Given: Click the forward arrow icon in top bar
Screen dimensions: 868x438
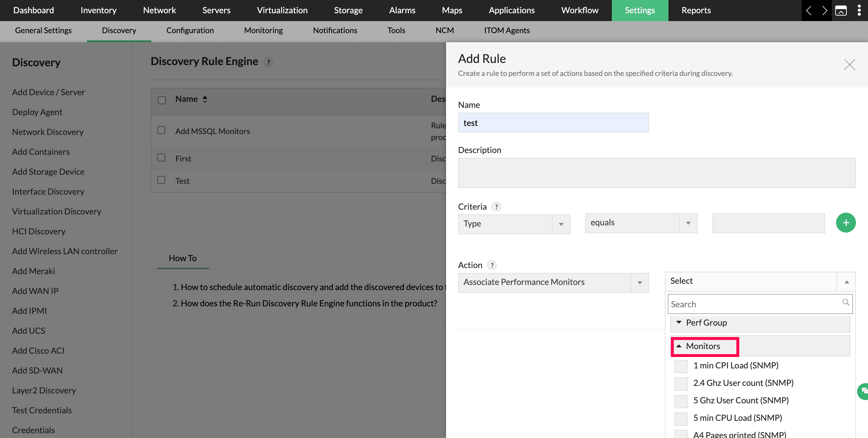Looking at the screenshot, I should click(x=824, y=11).
